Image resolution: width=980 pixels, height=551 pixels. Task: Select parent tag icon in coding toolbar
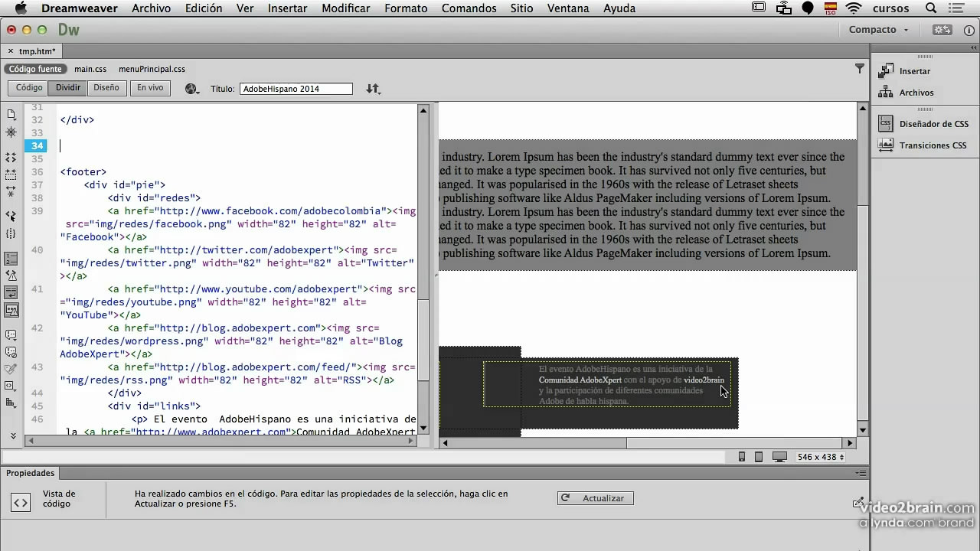11,217
